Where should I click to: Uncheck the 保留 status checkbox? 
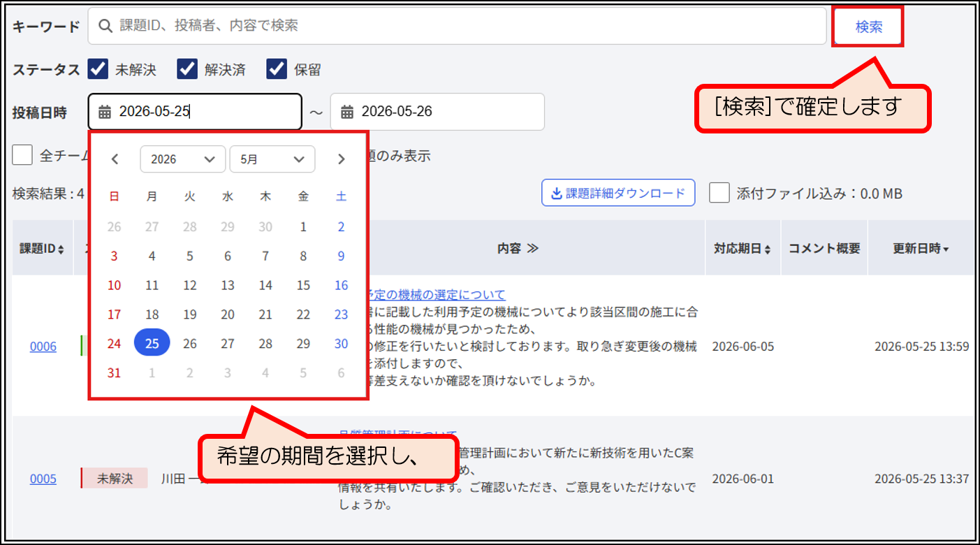tap(277, 69)
